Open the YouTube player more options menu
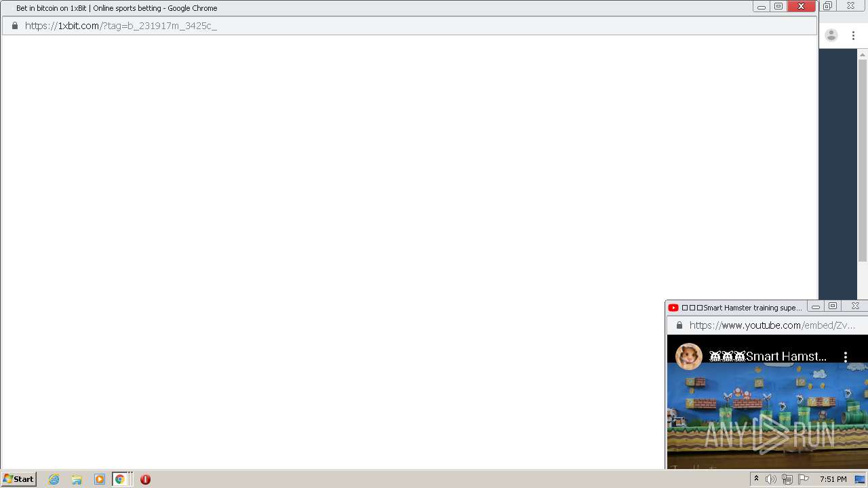The width and height of the screenshot is (868, 488). click(x=846, y=357)
